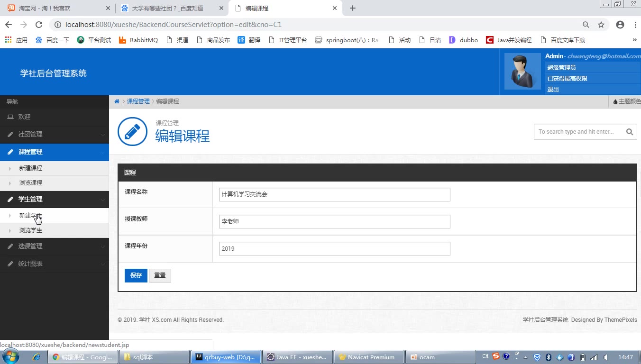
Task: Open the sql脚本 folder in taskbar
Action: click(155, 357)
